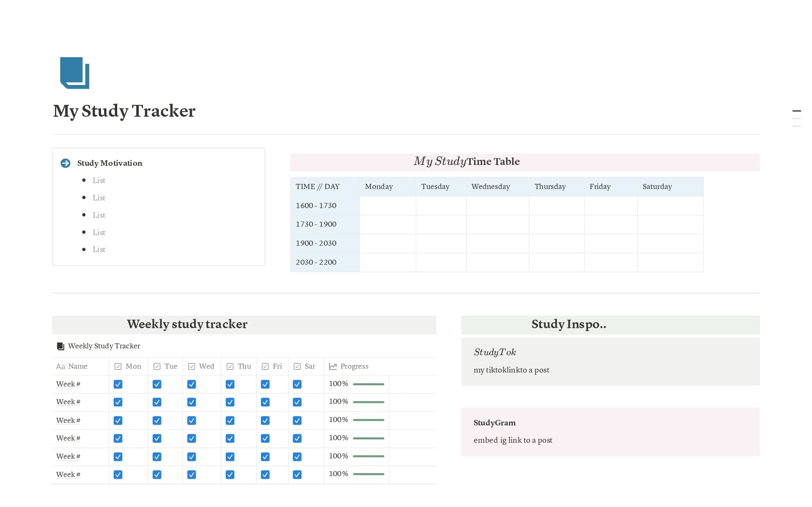Uncheck Thu in the topmost Week # row
Viewport: 812px width, 507px height.
coord(230,384)
